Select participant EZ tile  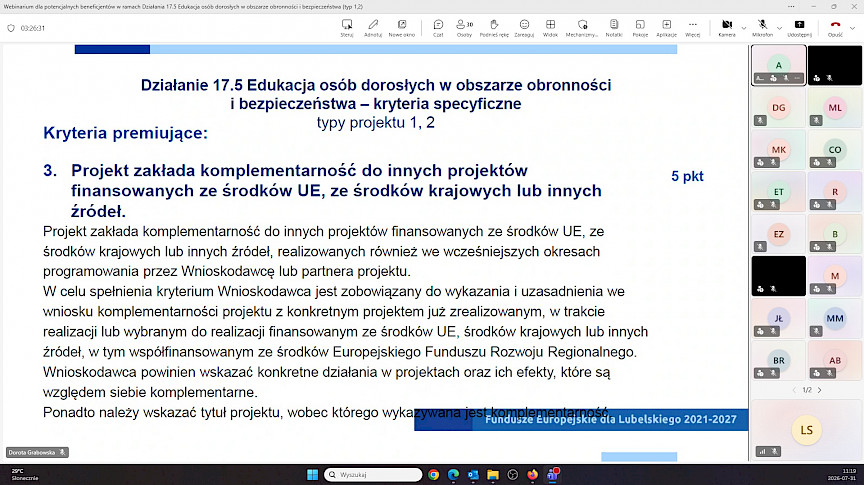[x=779, y=234]
